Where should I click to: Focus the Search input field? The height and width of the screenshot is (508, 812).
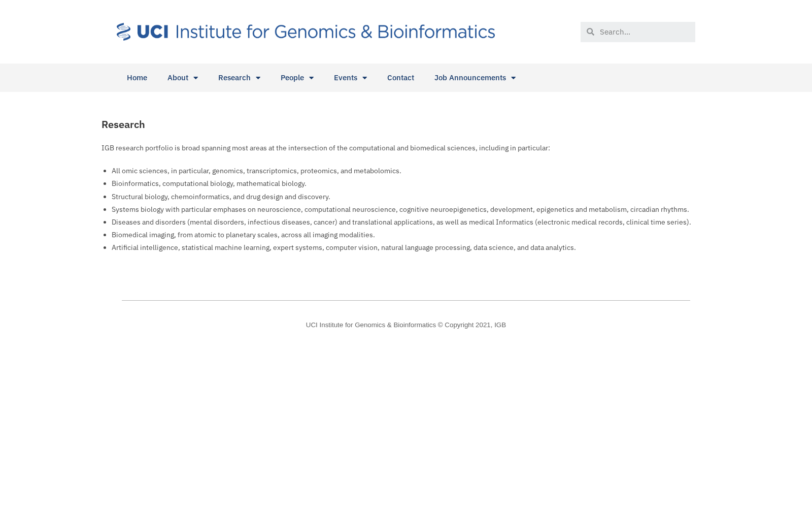tap(645, 31)
